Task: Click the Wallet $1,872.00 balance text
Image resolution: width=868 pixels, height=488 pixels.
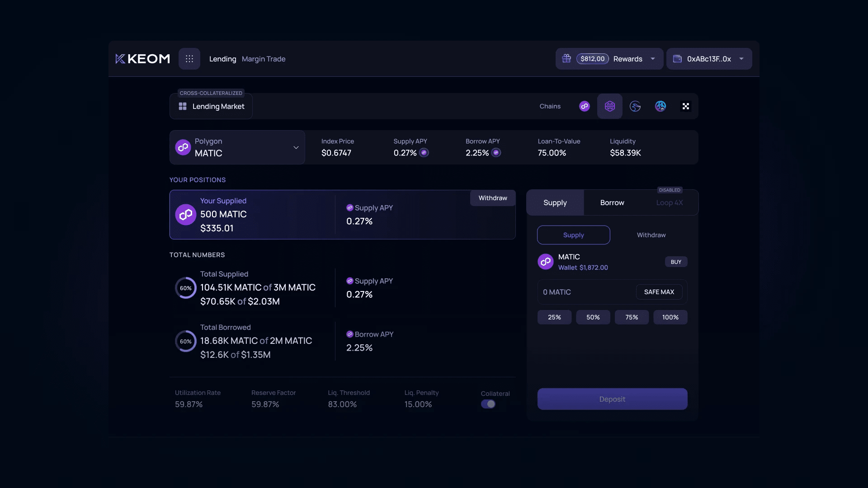Action: click(583, 267)
